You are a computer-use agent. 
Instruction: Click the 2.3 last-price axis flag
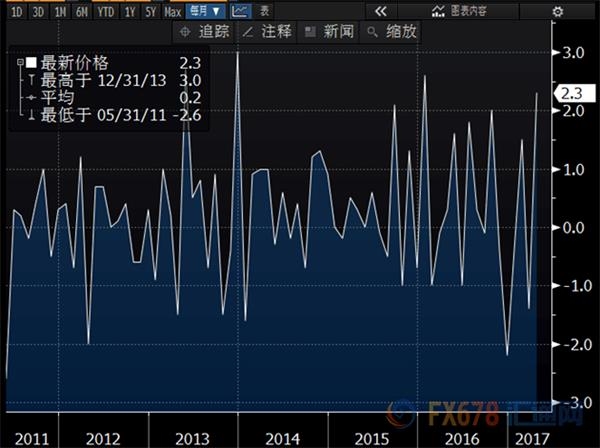[x=575, y=93]
